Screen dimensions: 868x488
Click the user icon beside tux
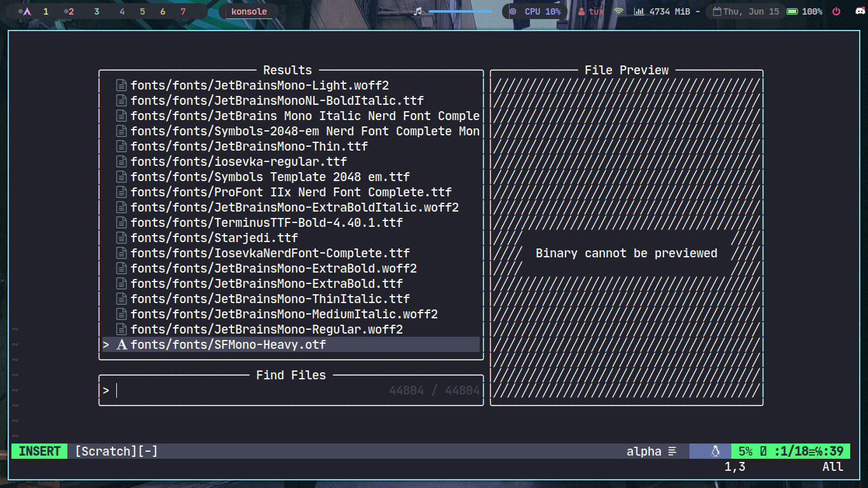tap(581, 11)
